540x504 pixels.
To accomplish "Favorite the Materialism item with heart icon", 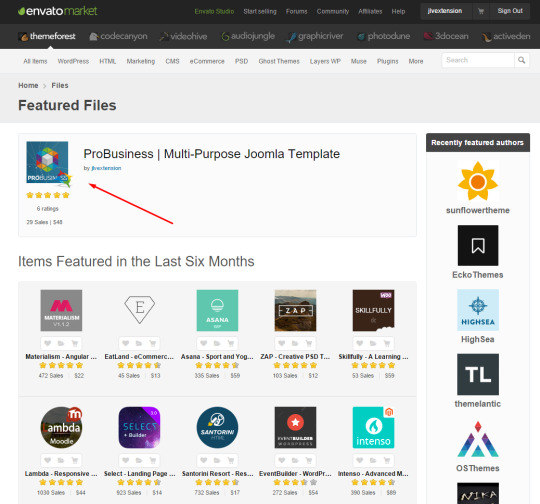I will pyautogui.click(x=48, y=343).
